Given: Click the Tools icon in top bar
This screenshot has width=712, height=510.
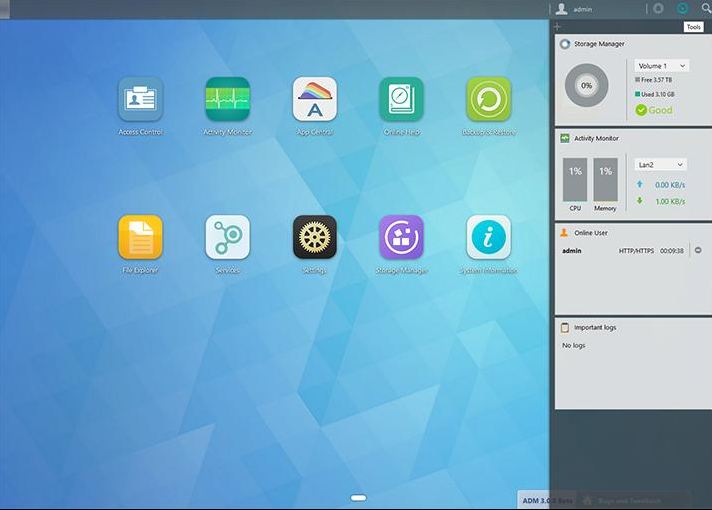Looking at the screenshot, I should 682,8.
